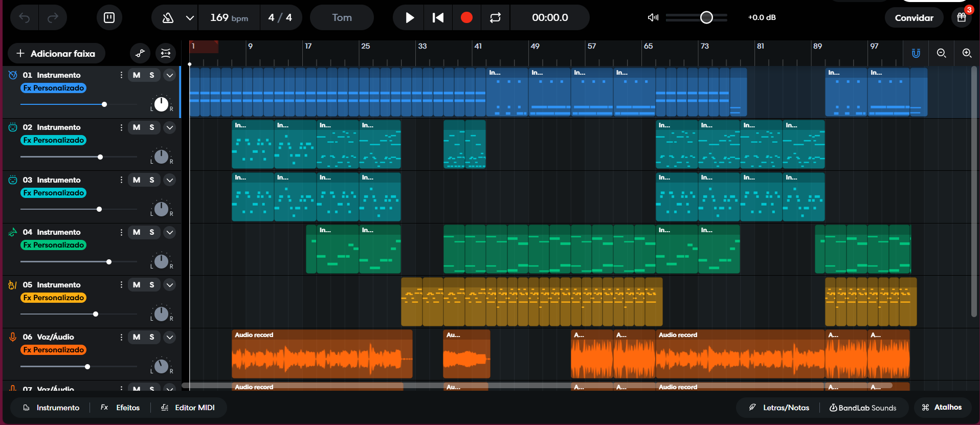Open the gift rewards icon

click(962, 18)
